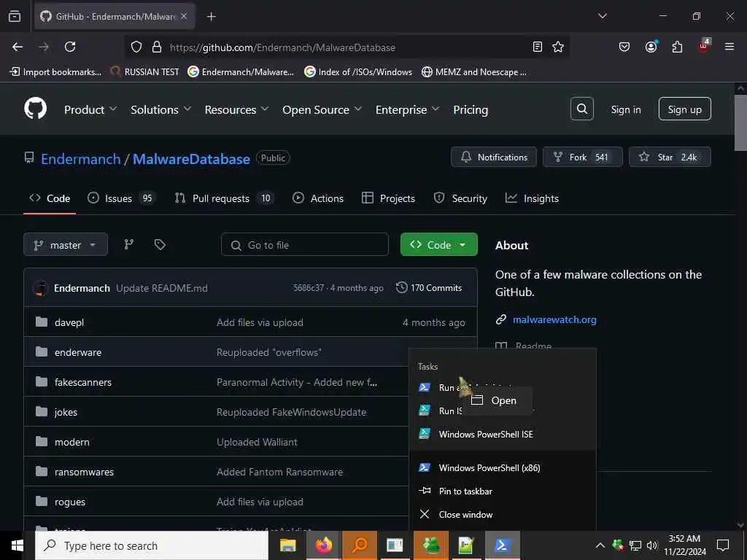747x560 pixels.
Task: Click the Pricing link
Action: coord(471,109)
